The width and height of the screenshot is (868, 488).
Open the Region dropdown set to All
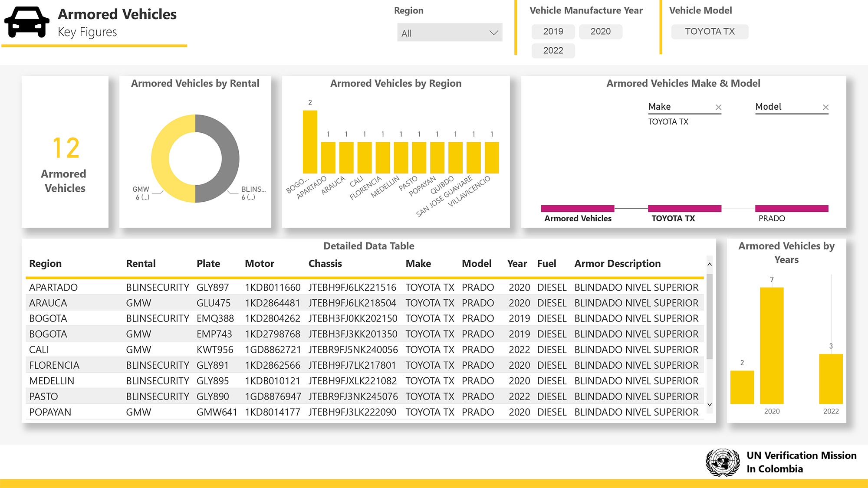(450, 33)
